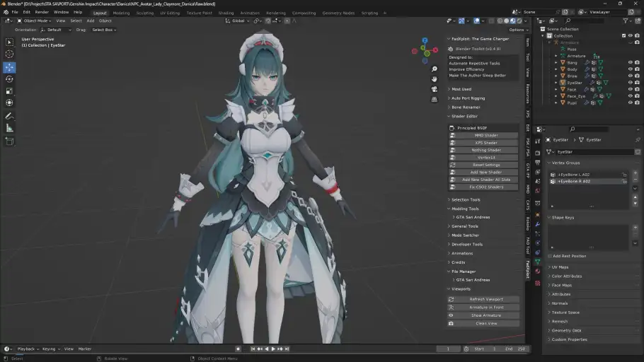This screenshot has width=644, height=362.
Task: Click XPS Shader button
Action: tap(483, 143)
